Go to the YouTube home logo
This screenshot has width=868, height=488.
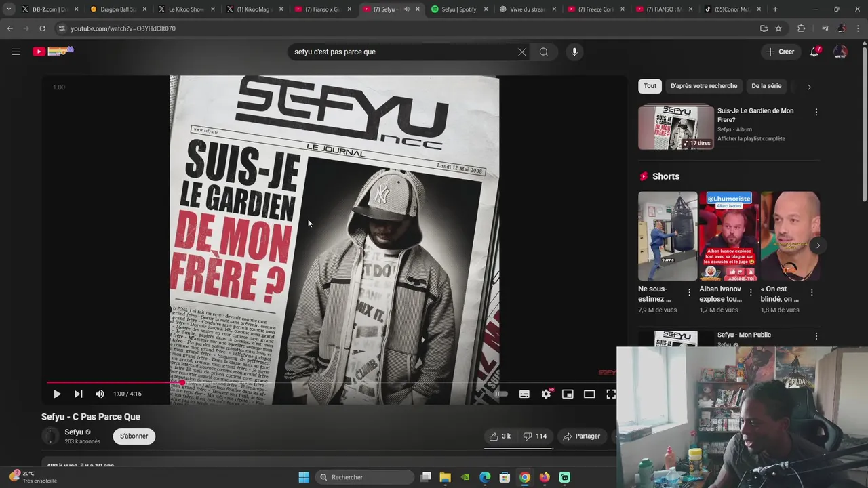[53, 52]
